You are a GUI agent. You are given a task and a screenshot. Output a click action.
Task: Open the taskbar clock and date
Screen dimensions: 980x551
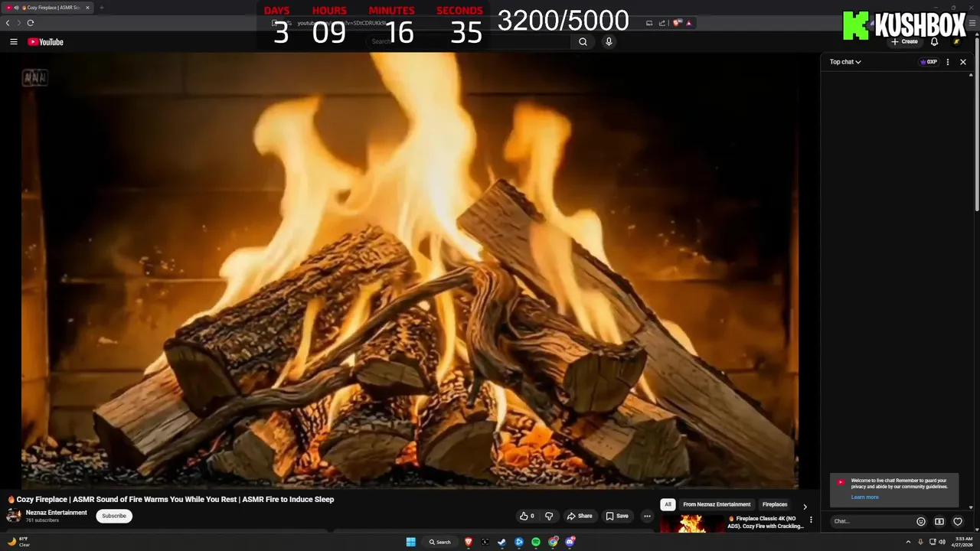(x=962, y=542)
